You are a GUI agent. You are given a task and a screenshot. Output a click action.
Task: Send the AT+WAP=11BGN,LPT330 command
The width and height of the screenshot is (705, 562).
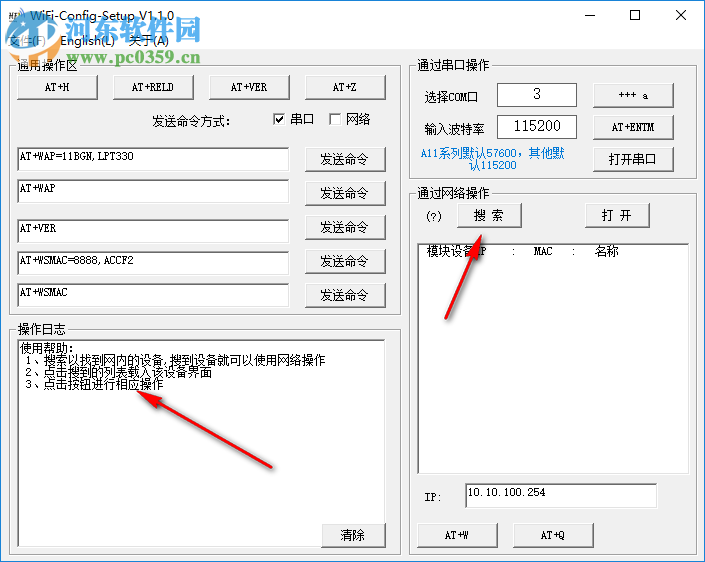[345, 159]
